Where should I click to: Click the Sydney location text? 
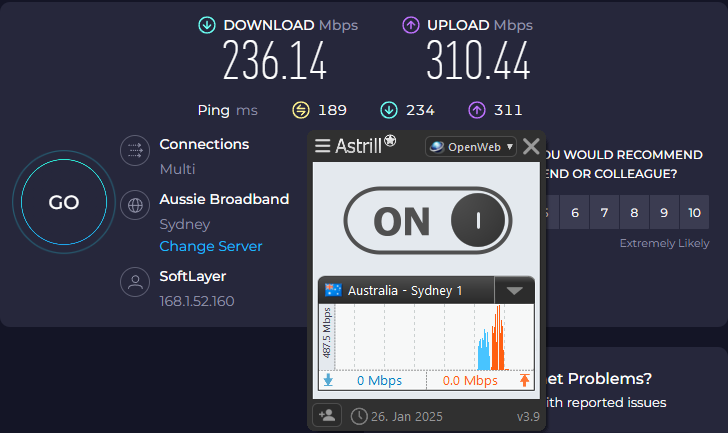click(x=185, y=225)
